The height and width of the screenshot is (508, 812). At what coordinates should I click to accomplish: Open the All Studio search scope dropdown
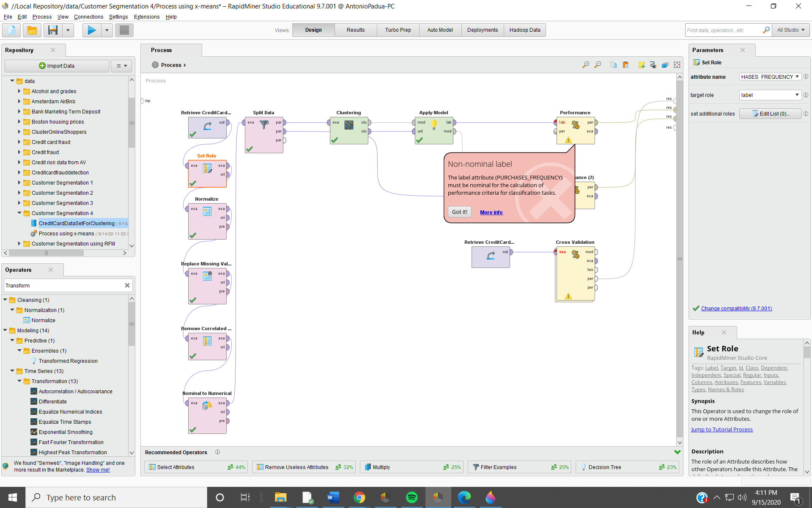(x=790, y=30)
